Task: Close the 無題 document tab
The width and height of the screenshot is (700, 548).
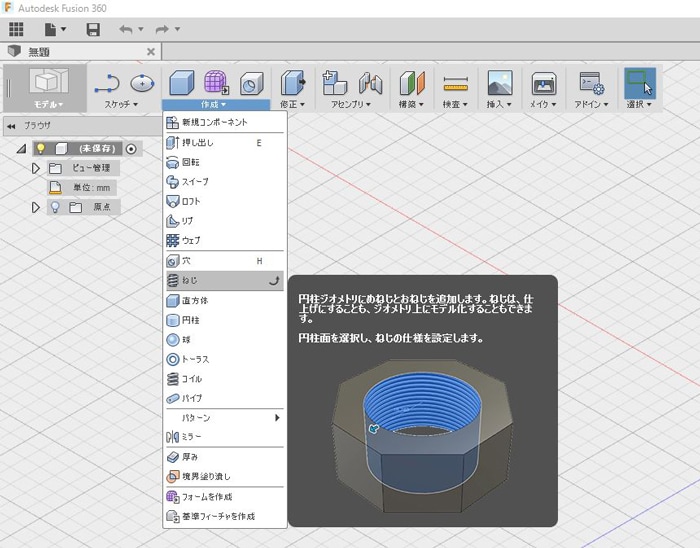Action: coord(151,52)
